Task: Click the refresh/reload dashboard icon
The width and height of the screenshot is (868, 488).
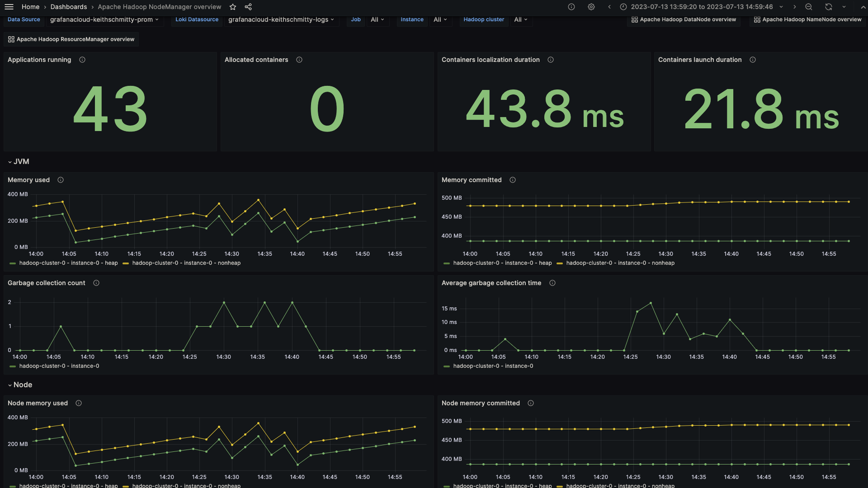Action: coord(829,7)
